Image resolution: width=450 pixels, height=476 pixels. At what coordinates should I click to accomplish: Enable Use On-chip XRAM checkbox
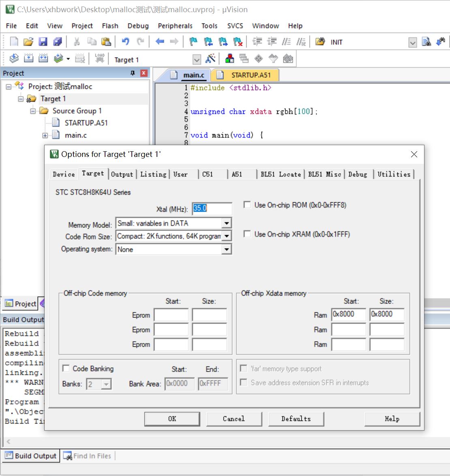coord(247,234)
